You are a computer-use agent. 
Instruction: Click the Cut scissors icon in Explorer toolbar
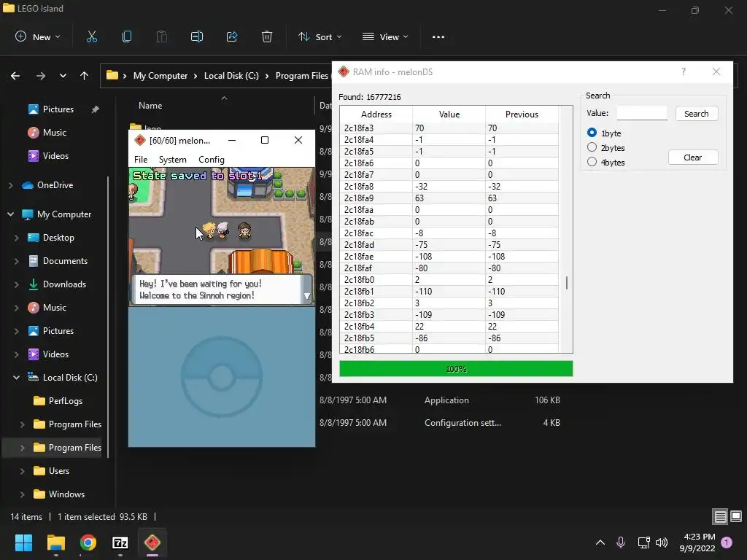(x=92, y=36)
